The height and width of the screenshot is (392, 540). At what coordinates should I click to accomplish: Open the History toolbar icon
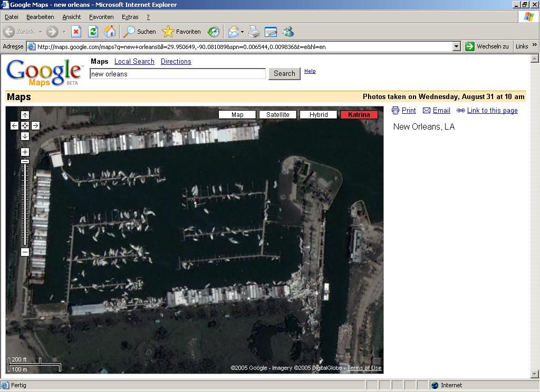(x=214, y=32)
